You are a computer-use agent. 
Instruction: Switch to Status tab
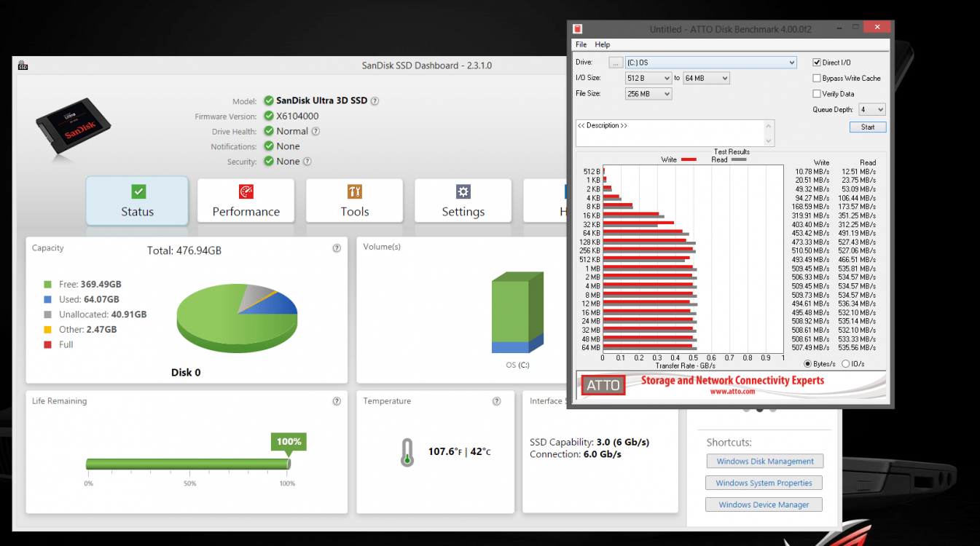[x=137, y=201]
